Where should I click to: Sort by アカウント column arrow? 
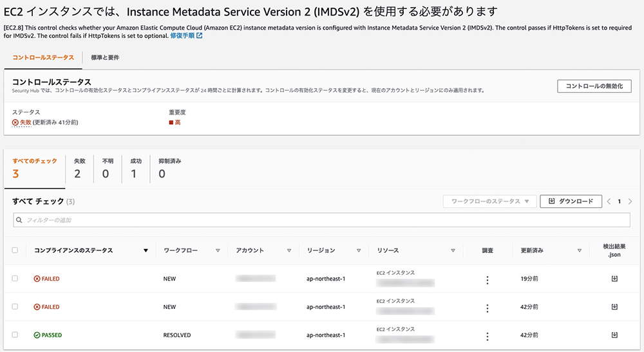289,250
